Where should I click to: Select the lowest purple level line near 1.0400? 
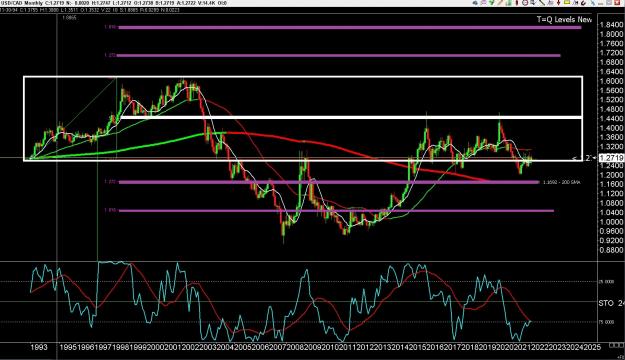click(x=336, y=210)
